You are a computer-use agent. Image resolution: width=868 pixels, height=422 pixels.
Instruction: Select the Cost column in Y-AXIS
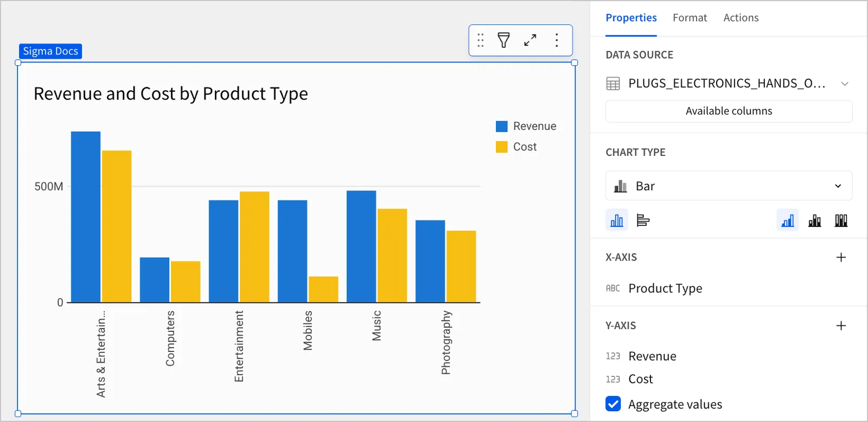pyautogui.click(x=641, y=379)
